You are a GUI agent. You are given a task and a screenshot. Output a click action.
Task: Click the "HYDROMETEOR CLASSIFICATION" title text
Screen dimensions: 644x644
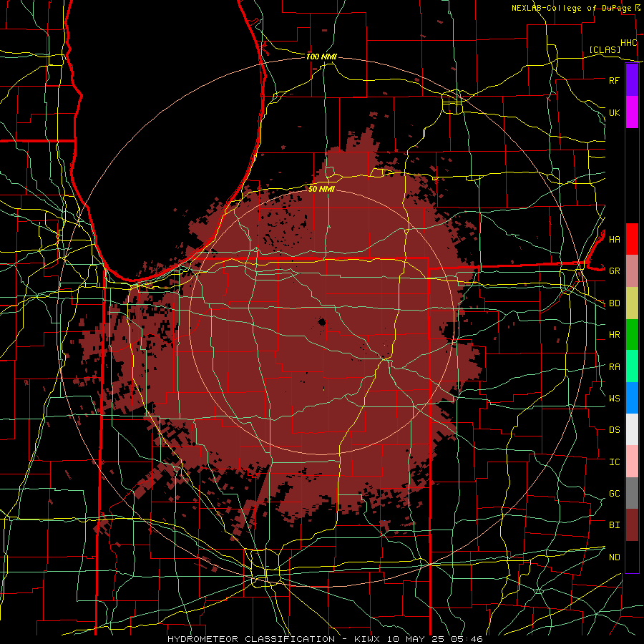pyautogui.click(x=251, y=639)
